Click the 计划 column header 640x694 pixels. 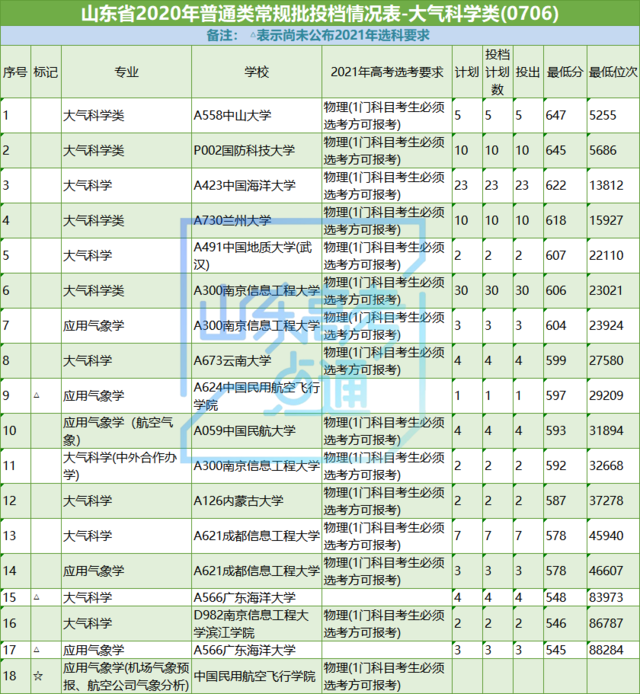click(467, 72)
